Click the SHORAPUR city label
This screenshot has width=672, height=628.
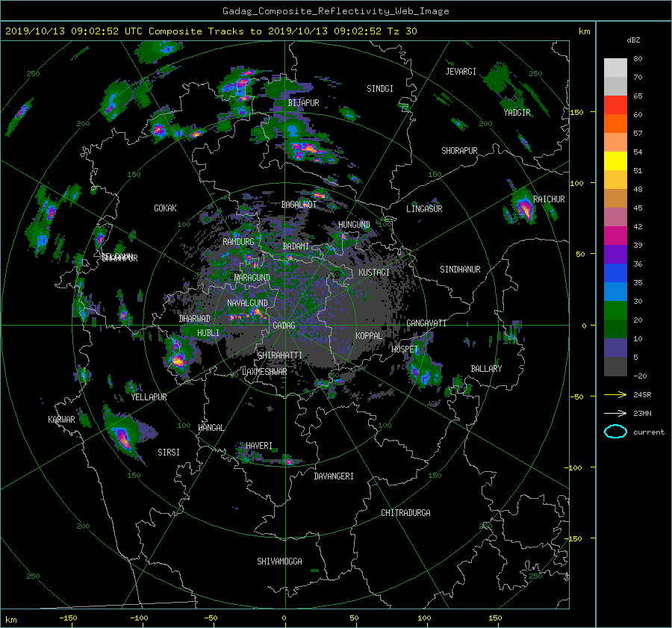click(x=459, y=151)
